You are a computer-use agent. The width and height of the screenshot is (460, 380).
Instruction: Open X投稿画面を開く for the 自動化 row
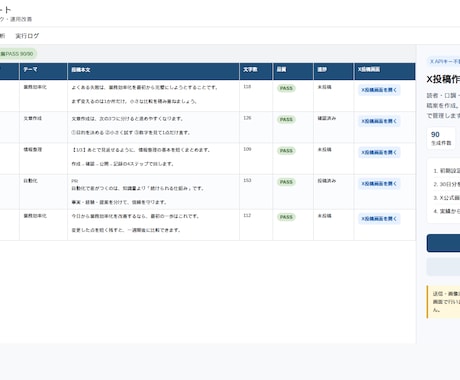(379, 184)
